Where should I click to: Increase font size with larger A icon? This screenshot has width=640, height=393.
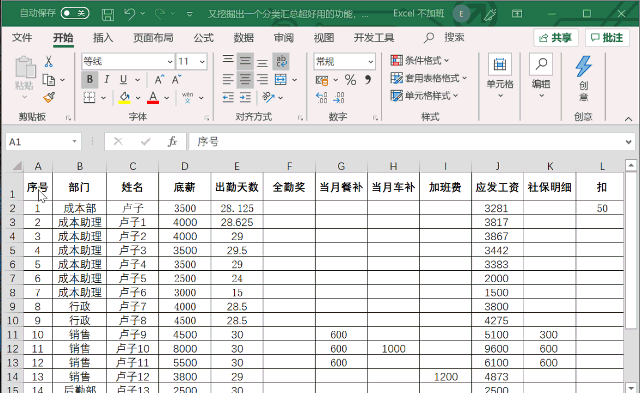[159, 79]
